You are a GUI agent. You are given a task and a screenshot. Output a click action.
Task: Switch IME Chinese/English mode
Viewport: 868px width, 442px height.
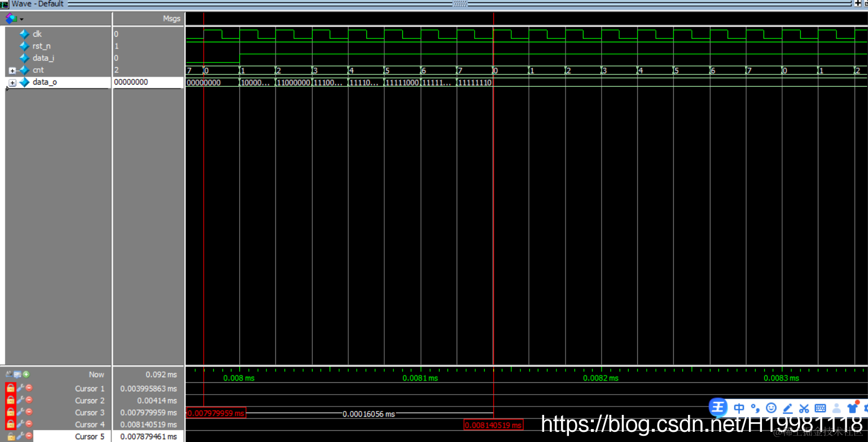(739, 408)
